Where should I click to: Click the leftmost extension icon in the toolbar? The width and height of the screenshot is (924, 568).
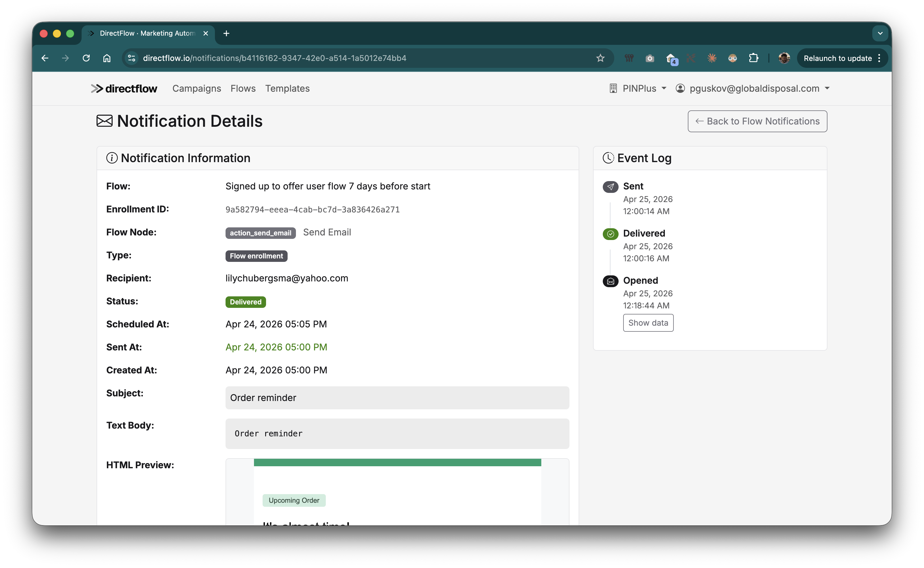[629, 58]
